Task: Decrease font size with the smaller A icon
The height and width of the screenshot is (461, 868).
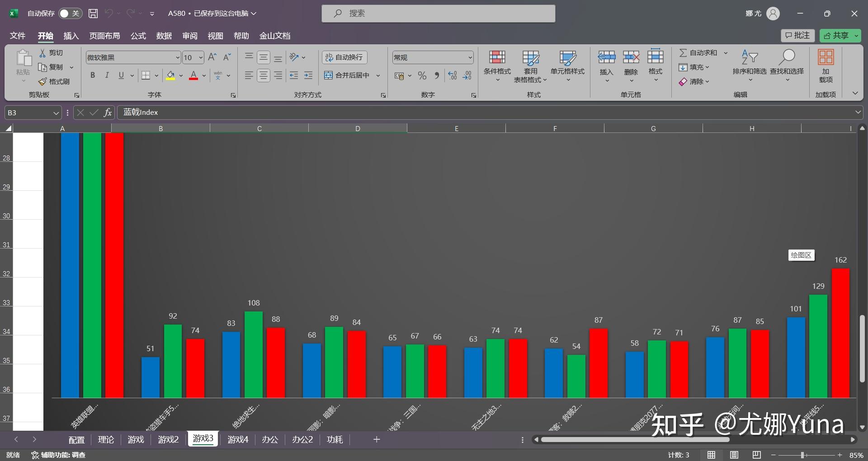Action: point(227,57)
